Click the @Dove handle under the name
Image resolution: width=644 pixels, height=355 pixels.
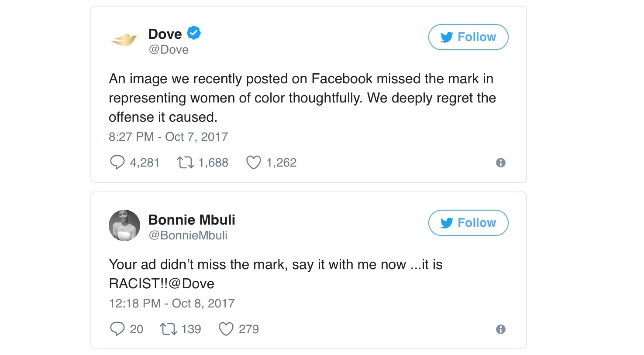pos(169,50)
